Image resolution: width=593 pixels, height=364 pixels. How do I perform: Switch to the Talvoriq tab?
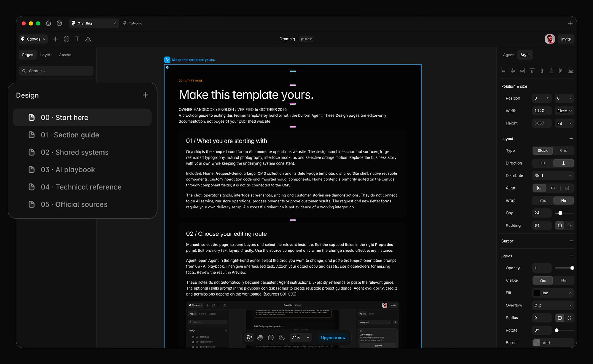133,23
